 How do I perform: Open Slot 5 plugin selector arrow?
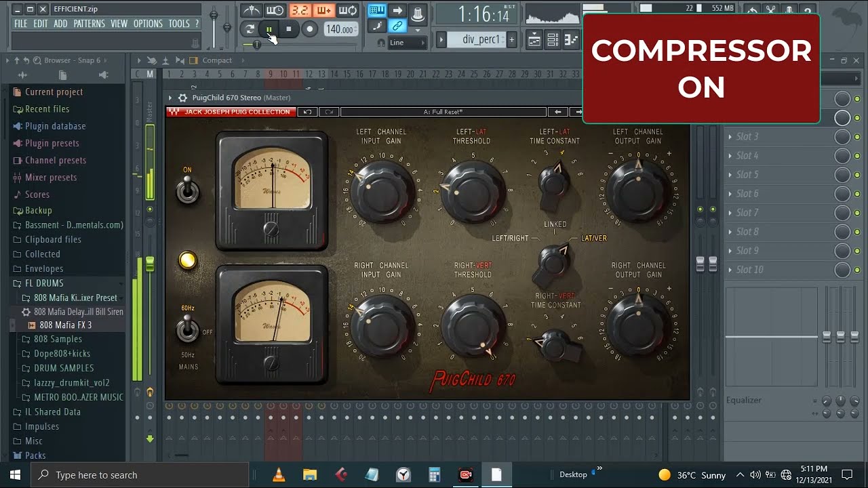(x=730, y=175)
